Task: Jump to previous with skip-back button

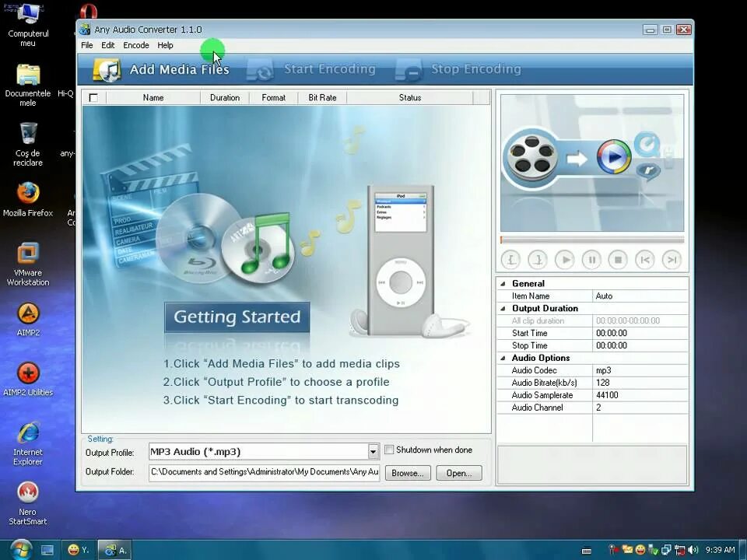Action: (644, 260)
